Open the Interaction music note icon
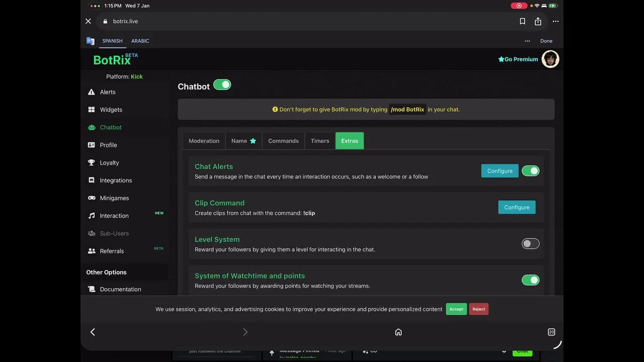Screen dimensions: 644x362 (92, 216)
